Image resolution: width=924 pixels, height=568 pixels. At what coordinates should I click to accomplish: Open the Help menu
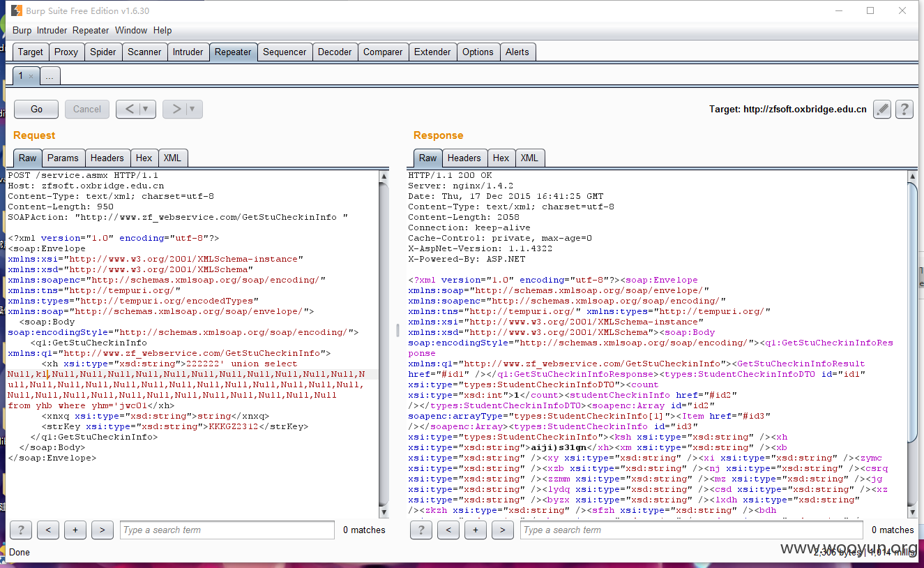coord(162,30)
